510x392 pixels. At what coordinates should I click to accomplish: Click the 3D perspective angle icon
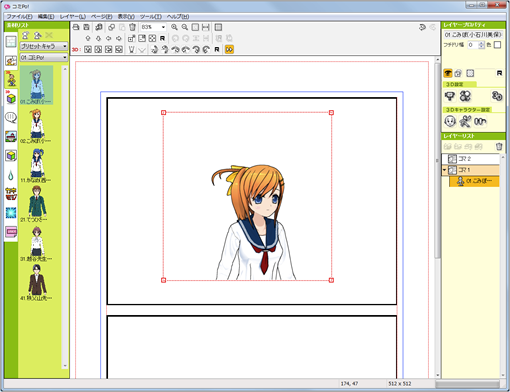pos(132,49)
